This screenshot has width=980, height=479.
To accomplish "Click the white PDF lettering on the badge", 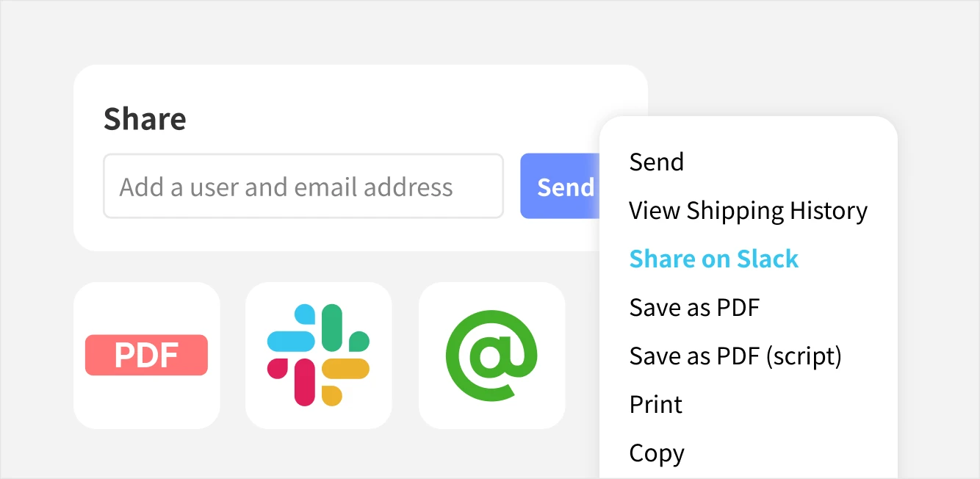I will point(146,356).
